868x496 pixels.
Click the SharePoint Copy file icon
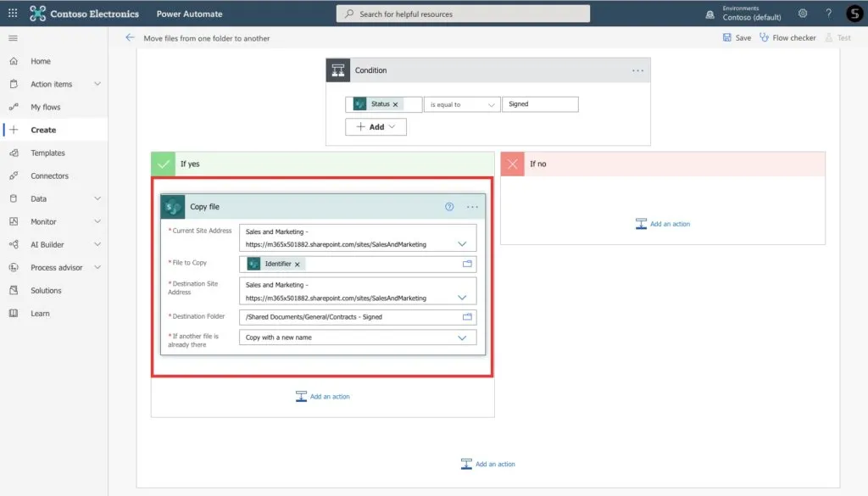[x=173, y=207]
